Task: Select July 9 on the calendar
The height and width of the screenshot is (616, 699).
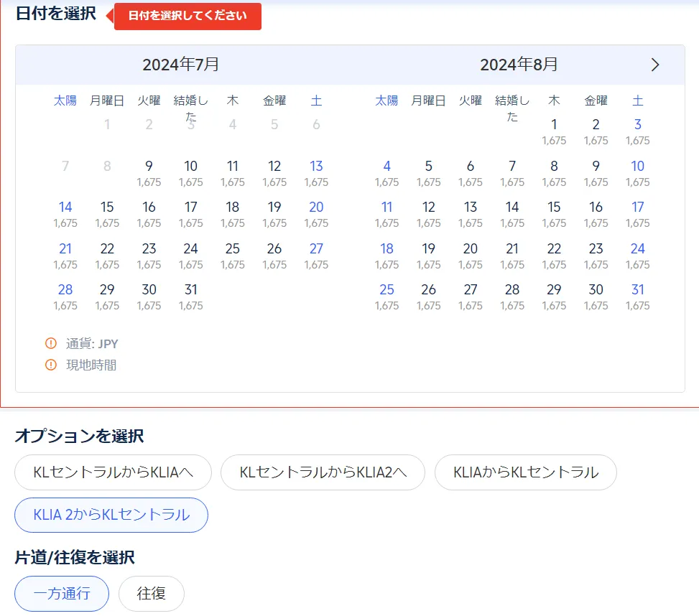Action: (x=149, y=166)
